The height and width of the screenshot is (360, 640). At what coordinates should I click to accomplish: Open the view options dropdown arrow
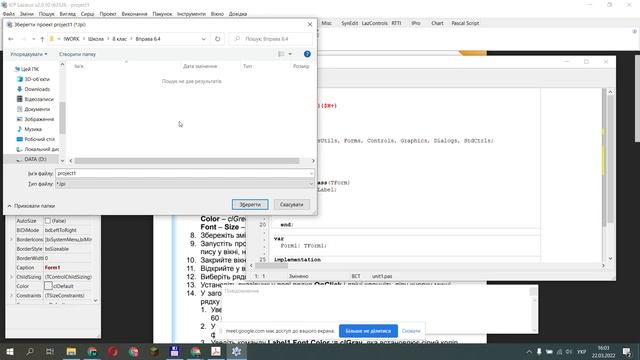coord(290,54)
